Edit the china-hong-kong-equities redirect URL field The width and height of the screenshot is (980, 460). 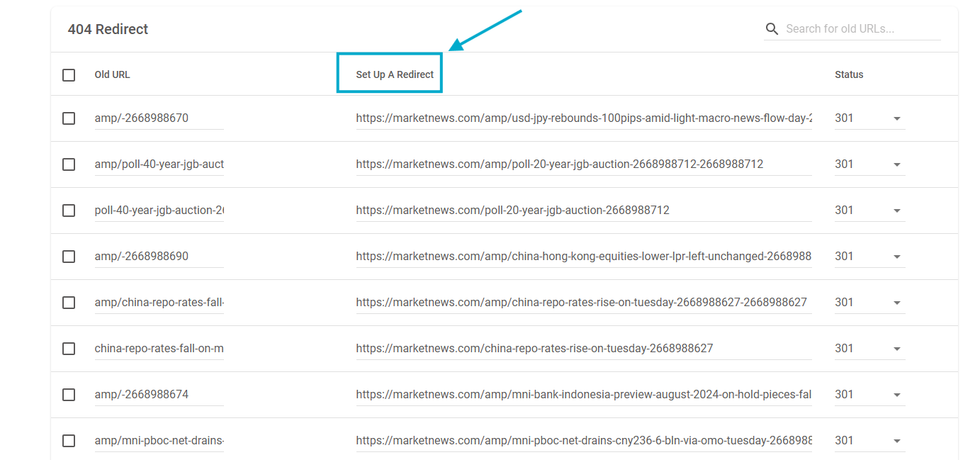[583, 256]
